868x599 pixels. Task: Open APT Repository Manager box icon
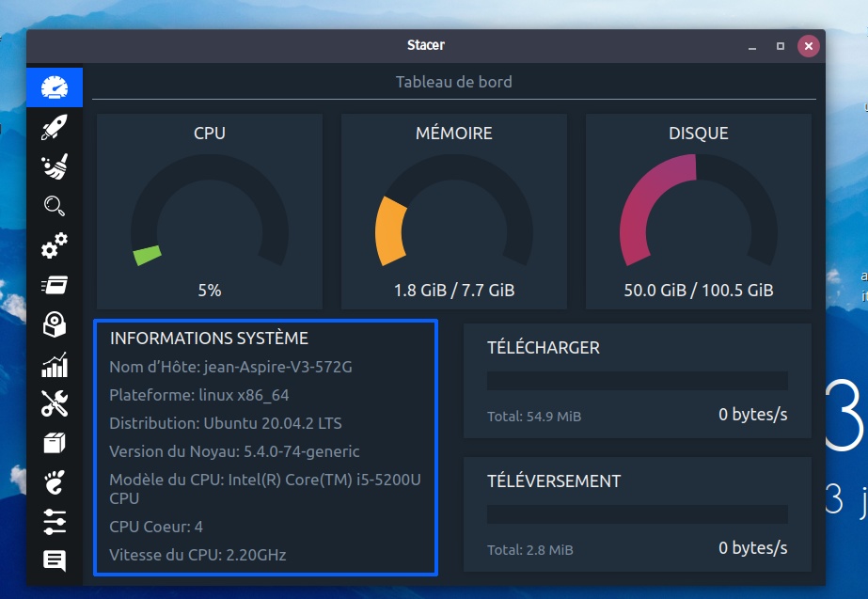(55, 443)
